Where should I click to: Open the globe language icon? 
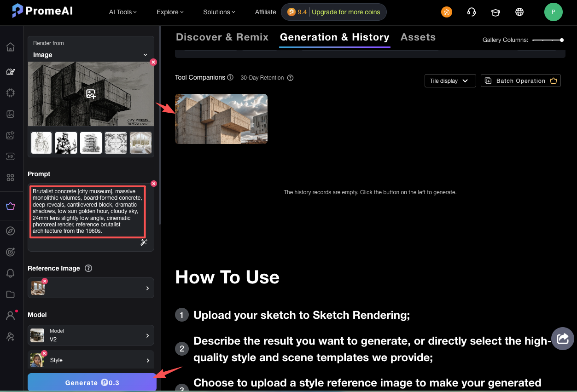pos(519,12)
